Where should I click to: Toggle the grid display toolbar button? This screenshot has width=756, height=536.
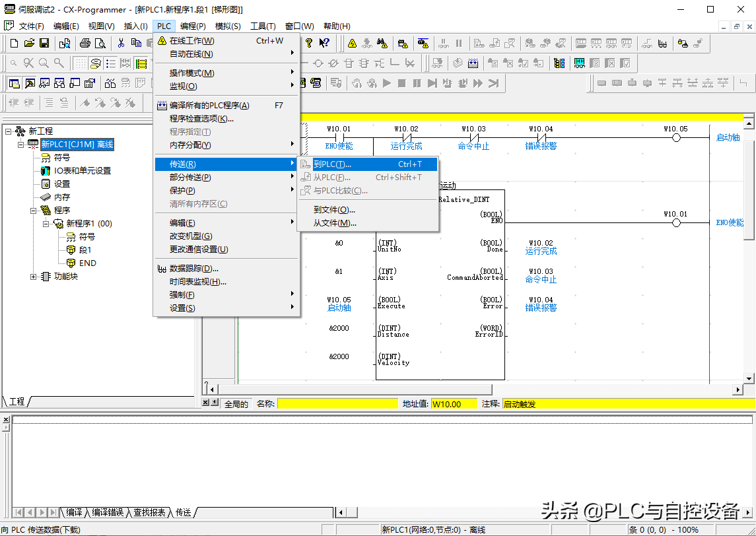80,63
